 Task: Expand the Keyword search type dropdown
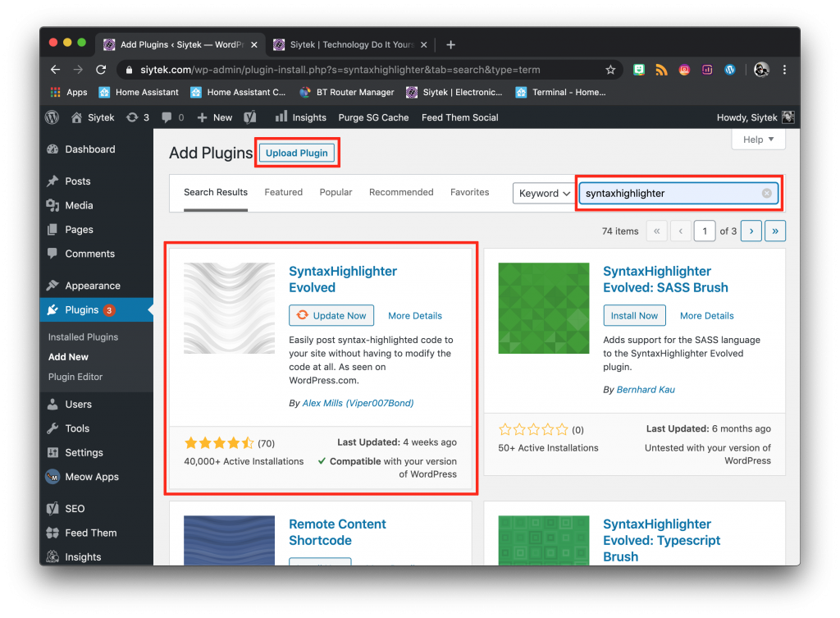click(x=544, y=194)
